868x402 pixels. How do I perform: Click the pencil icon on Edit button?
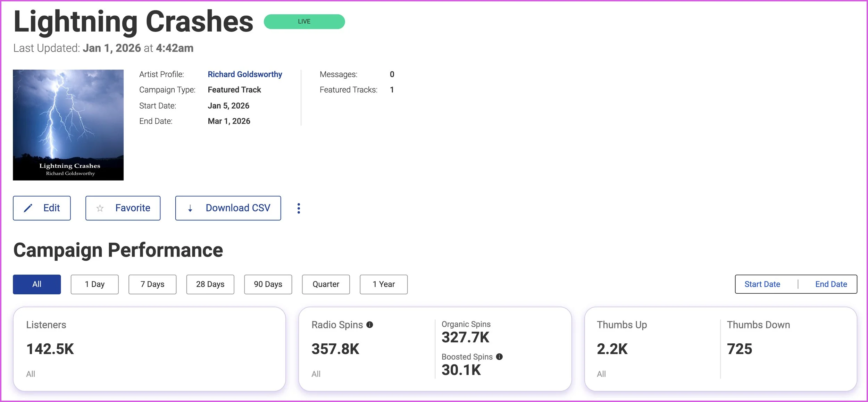28,208
